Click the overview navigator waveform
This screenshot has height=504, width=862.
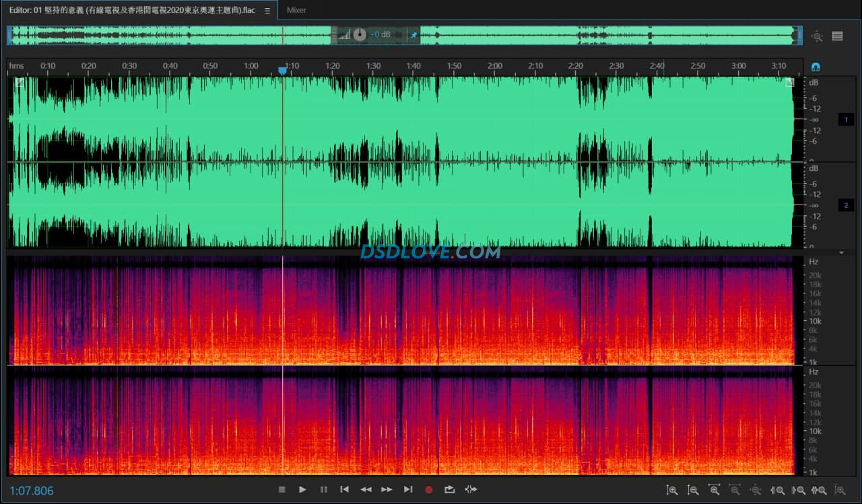(x=404, y=35)
